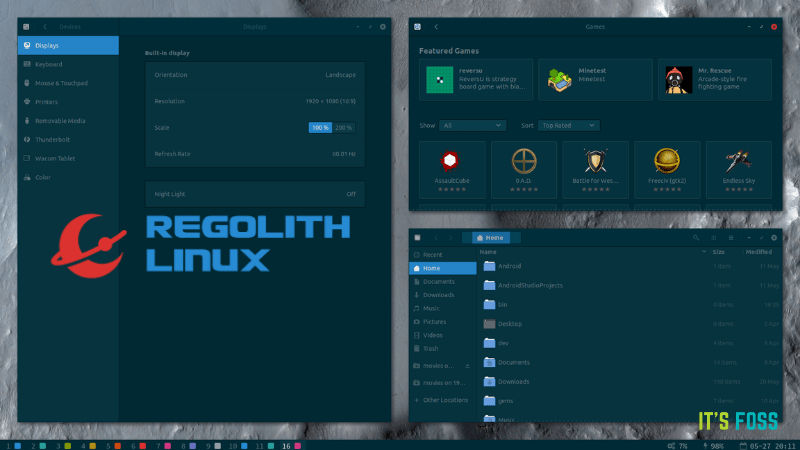Open Pictures in Files sidebar
The height and width of the screenshot is (450, 800).
[x=443, y=322]
